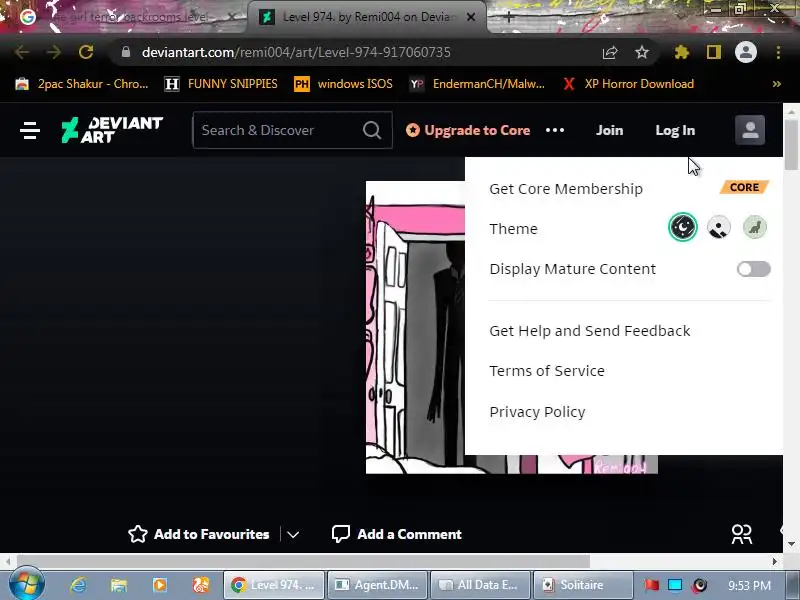This screenshot has width=800, height=600.
Task: Click the comment bubble icon
Action: 341,534
